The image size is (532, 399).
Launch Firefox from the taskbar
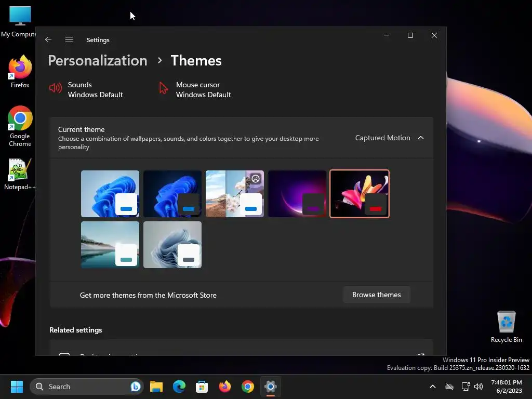pos(224,387)
